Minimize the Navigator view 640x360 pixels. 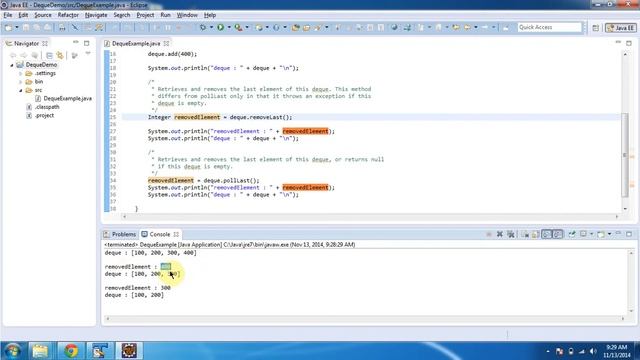(x=76, y=42)
